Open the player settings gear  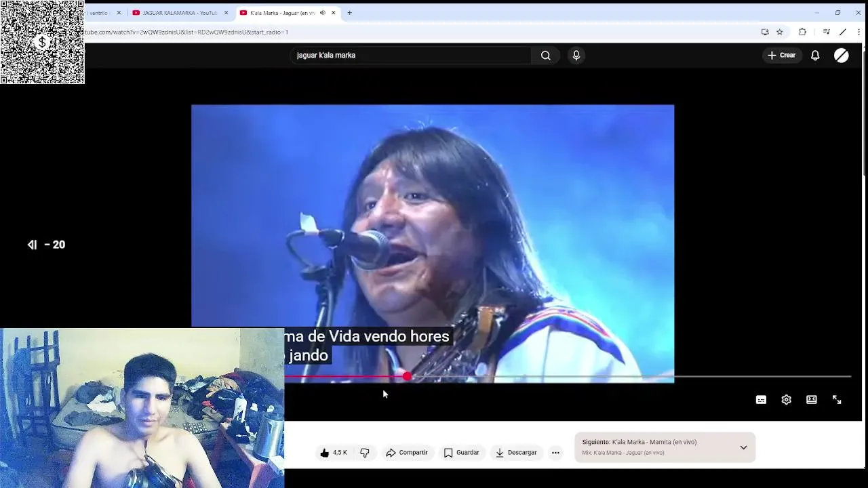point(786,400)
